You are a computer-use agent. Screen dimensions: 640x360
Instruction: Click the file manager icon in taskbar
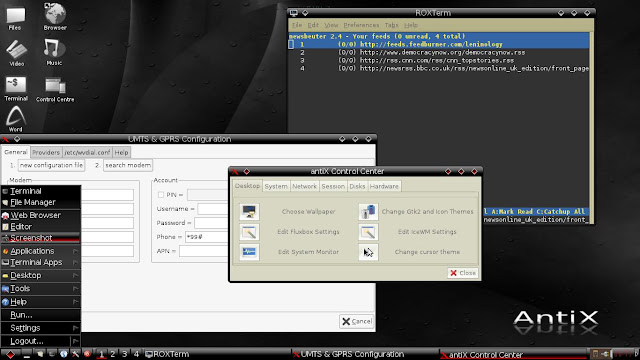coord(40,354)
